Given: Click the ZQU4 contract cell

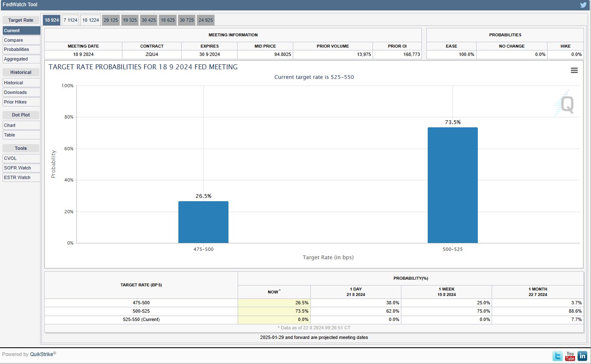Looking at the screenshot, I should [x=152, y=54].
